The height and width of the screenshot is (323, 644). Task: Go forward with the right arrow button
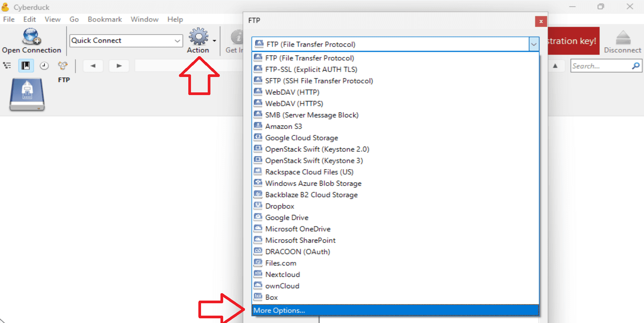119,66
